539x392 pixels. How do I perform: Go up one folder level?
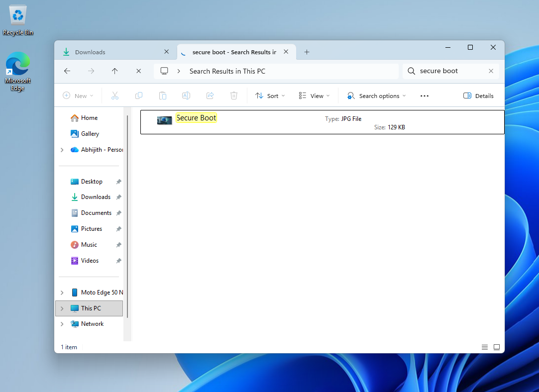(115, 71)
